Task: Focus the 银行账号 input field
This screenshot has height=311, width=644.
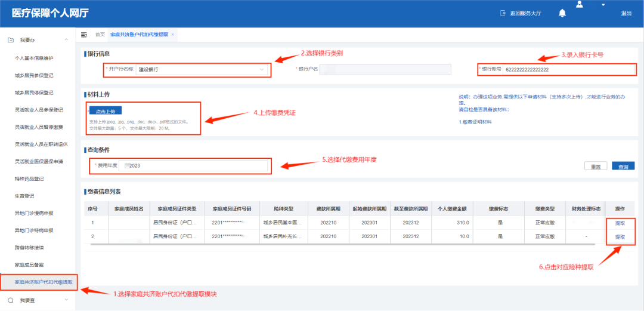Action: tap(569, 69)
